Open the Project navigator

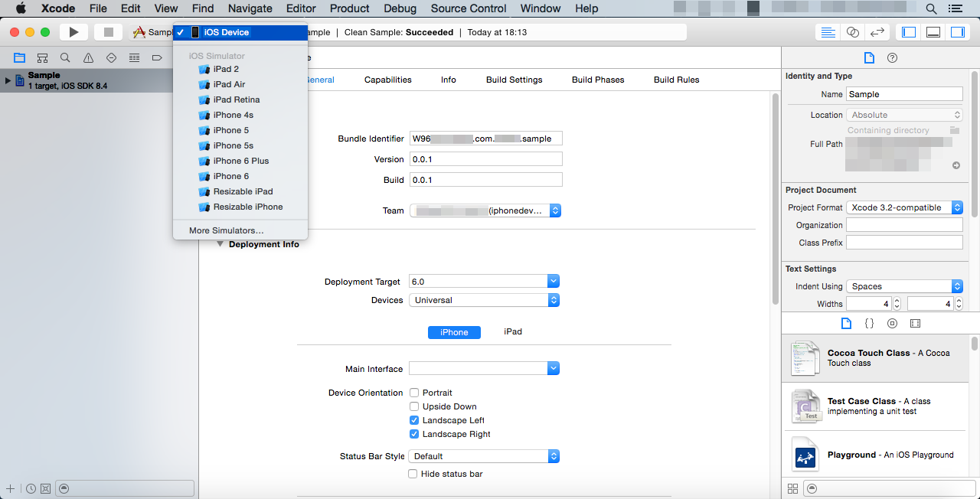click(19, 57)
